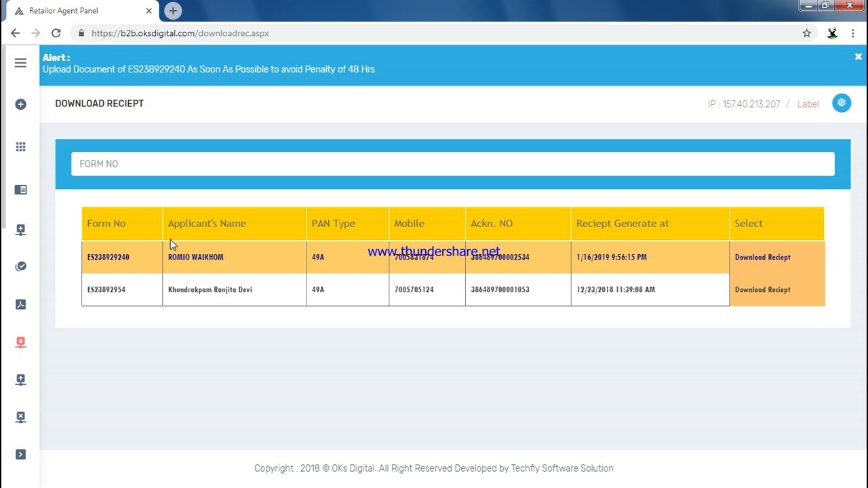
Task: Click the upload arrow sidebar icon
Action: [20, 380]
